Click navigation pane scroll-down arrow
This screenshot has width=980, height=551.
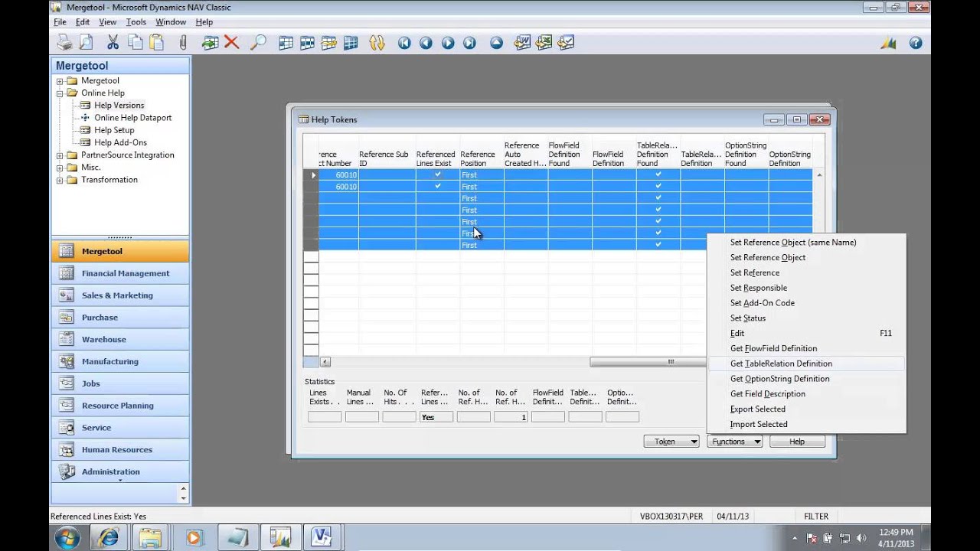tap(182, 498)
